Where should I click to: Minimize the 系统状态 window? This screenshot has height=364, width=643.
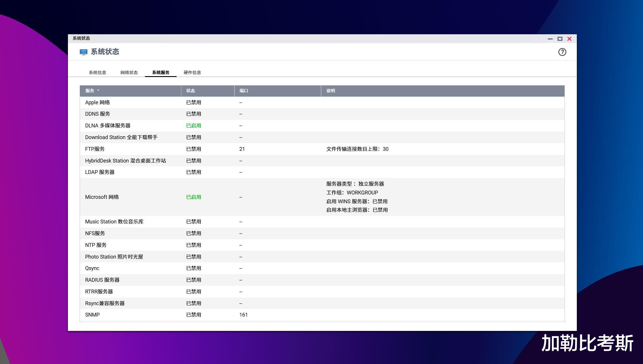[550, 39]
